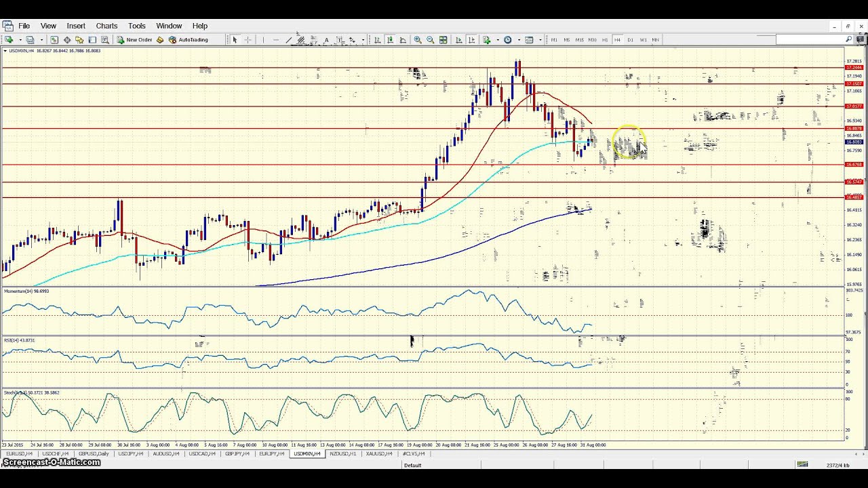This screenshot has width=868, height=488.
Task: Open the Profiles icon in toolbar
Action: pyautogui.click(x=31, y=40)
